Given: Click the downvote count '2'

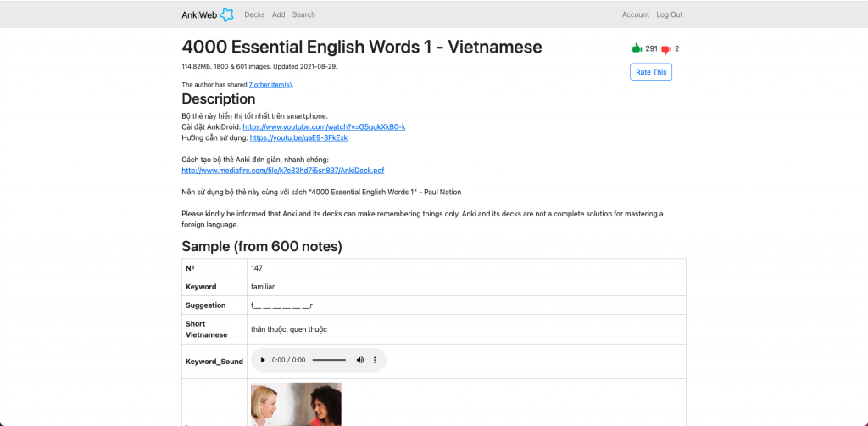Looking at the screenshot, I should pyautogui.click(x=676, y=48).
